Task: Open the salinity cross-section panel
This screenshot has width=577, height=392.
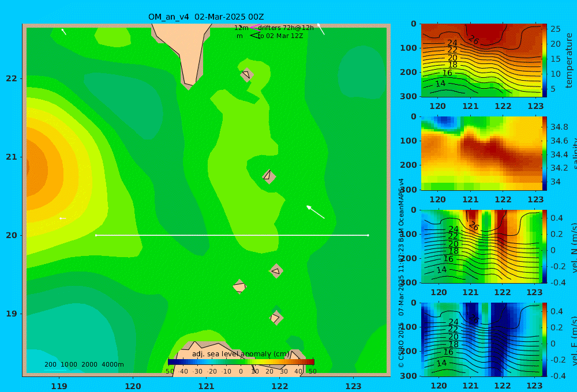Action: pos(481,153)
